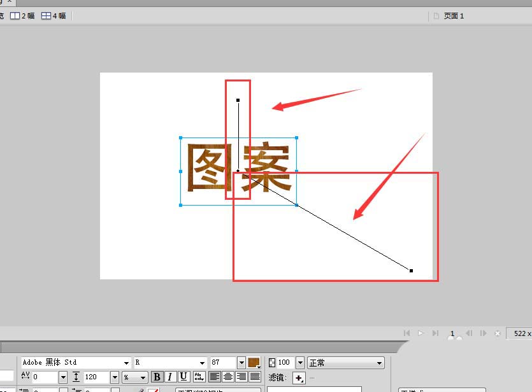Open the leading units % dropdown
This screenshot has width=532, height=392.
click(x=134, y=377)
